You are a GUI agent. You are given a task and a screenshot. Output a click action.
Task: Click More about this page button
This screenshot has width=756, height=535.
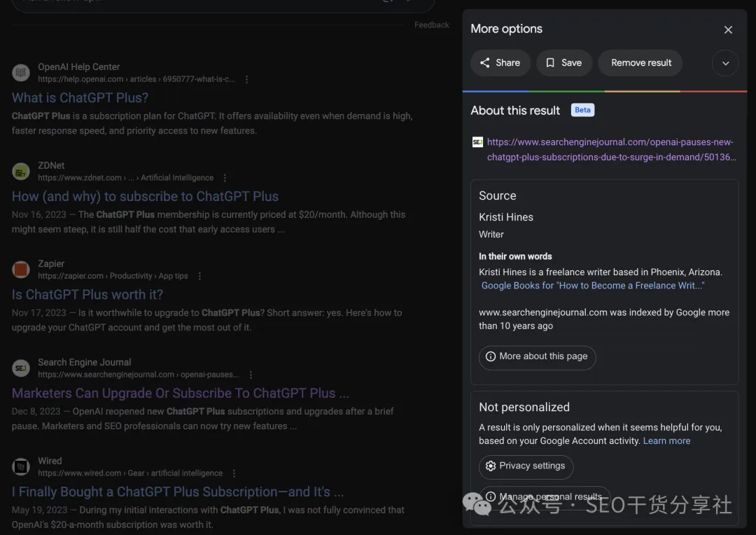(x=537, y=357)
